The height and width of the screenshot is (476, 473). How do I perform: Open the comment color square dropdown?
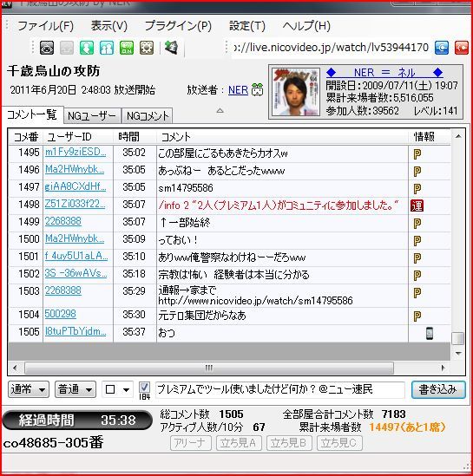click(117, 389)
